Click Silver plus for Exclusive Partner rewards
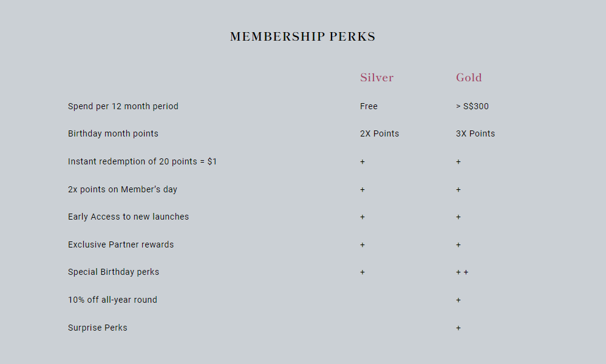606x364 pixels. point(363,244)
